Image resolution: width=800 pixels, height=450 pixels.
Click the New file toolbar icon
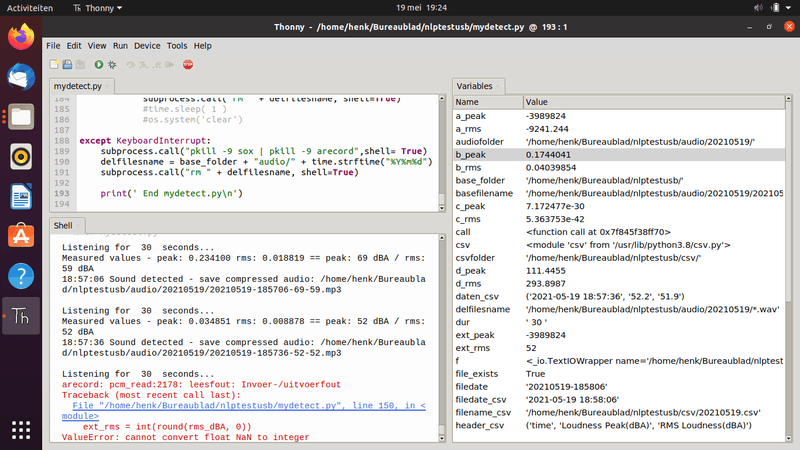tap(53, 64)
